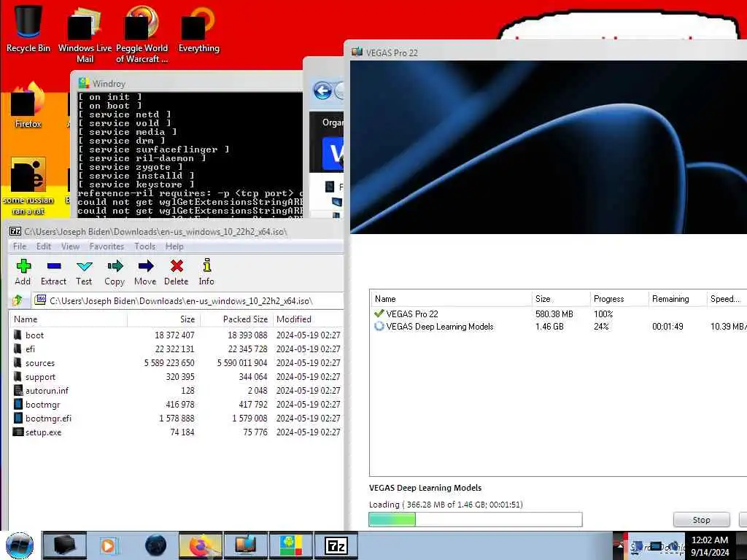Screen dimensions: 747x560
Task: Click the back arrow in Explorer window
Action: 323,90
